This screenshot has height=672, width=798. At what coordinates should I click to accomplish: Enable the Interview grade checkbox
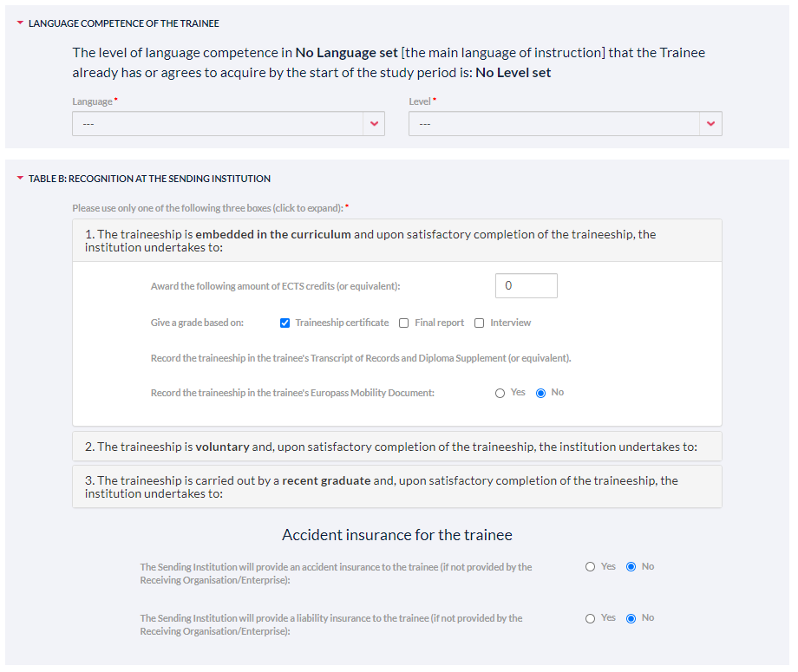tap(480, 323)
